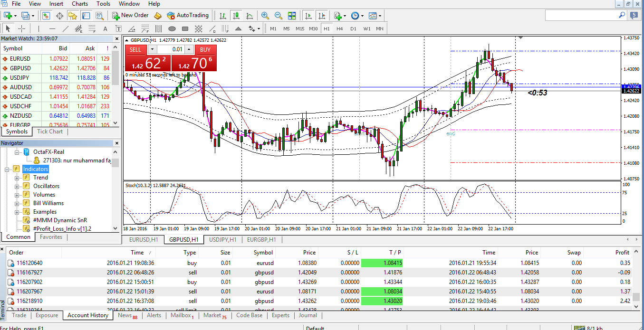
Task: Switch chart to Candlesticks mode
Action: coord(236,15)
